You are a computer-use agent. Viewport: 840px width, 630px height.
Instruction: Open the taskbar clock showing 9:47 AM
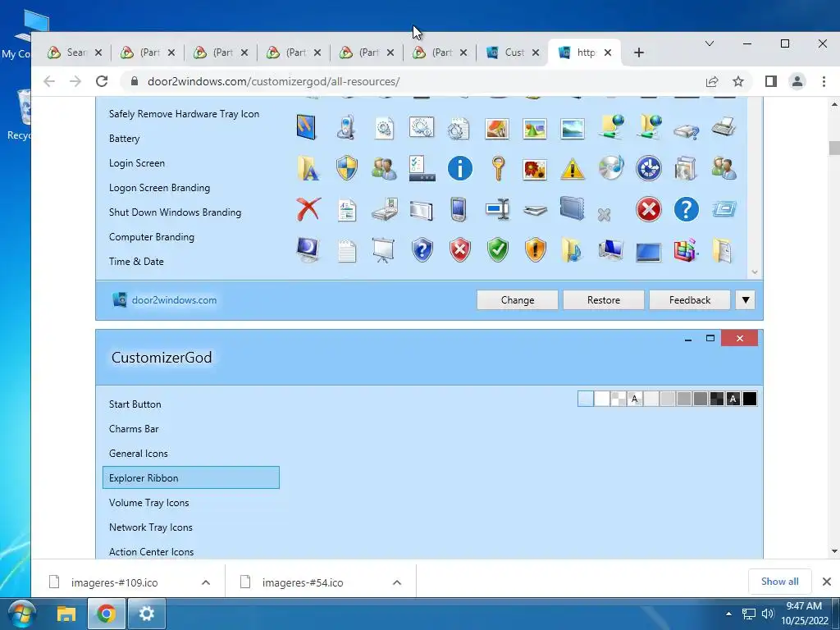pos(804,614)
